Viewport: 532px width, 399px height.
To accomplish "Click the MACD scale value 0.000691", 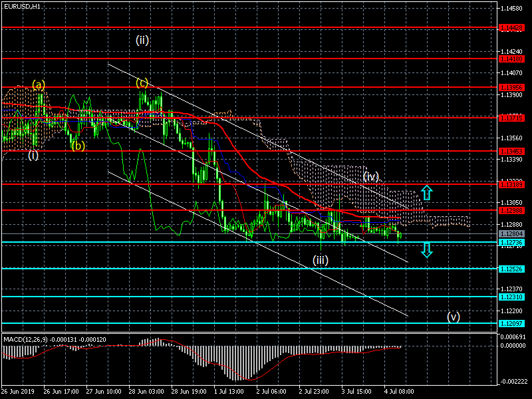I will [513, 337].
